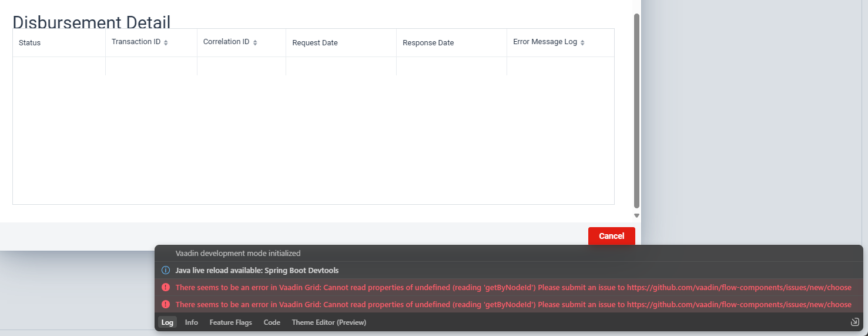Select the Request Date column header

315,43
